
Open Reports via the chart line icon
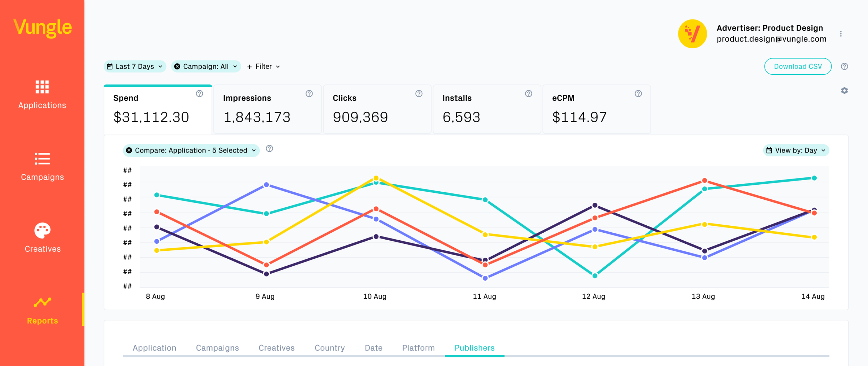click(42, 302)
